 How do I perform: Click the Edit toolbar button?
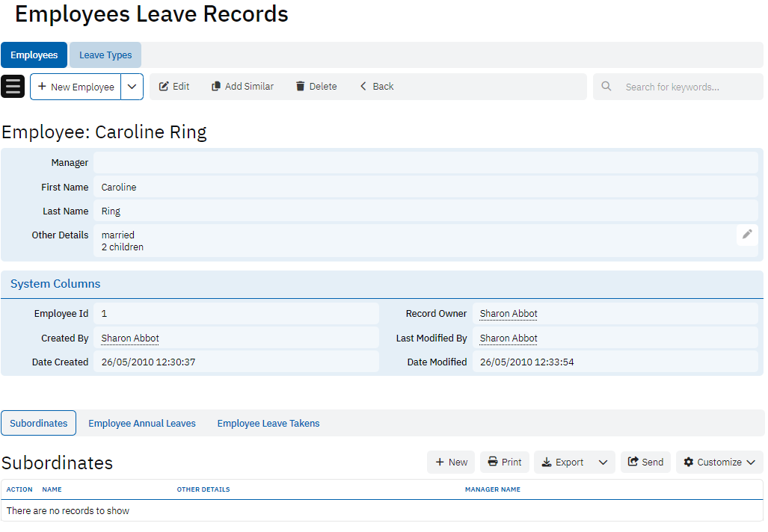click(174, 87)
